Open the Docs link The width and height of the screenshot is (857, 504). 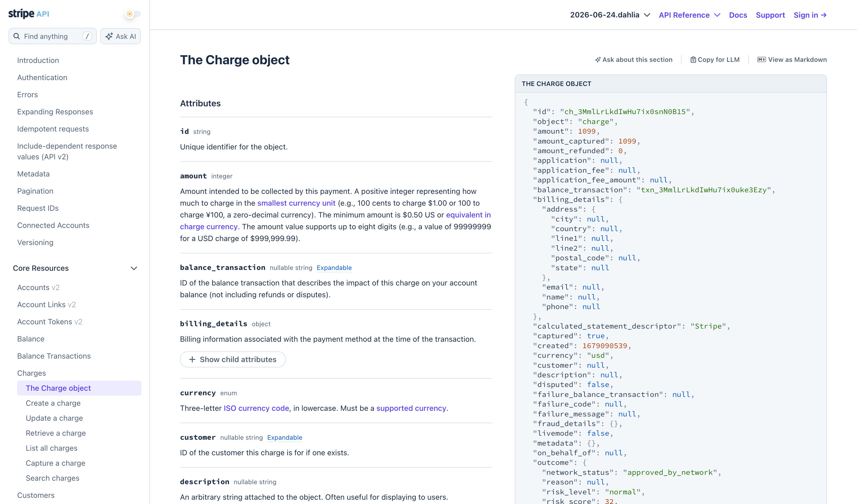point(738,15)
